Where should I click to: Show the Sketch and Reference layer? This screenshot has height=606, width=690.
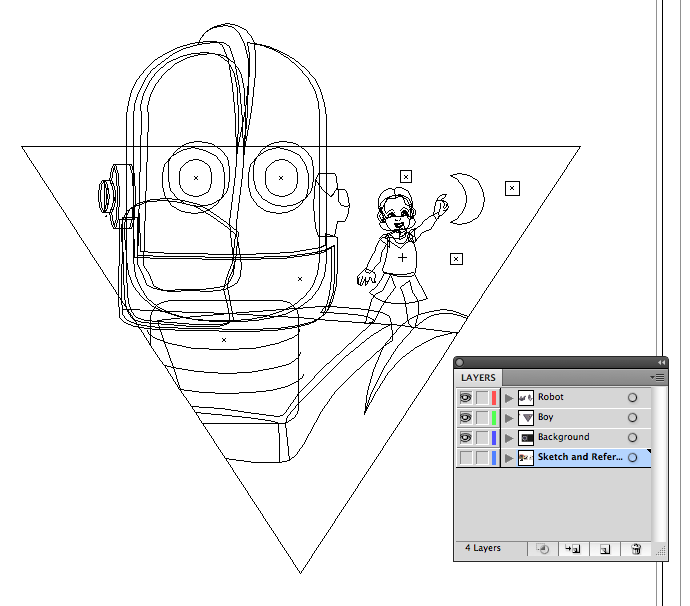click(x=465, y=458)
